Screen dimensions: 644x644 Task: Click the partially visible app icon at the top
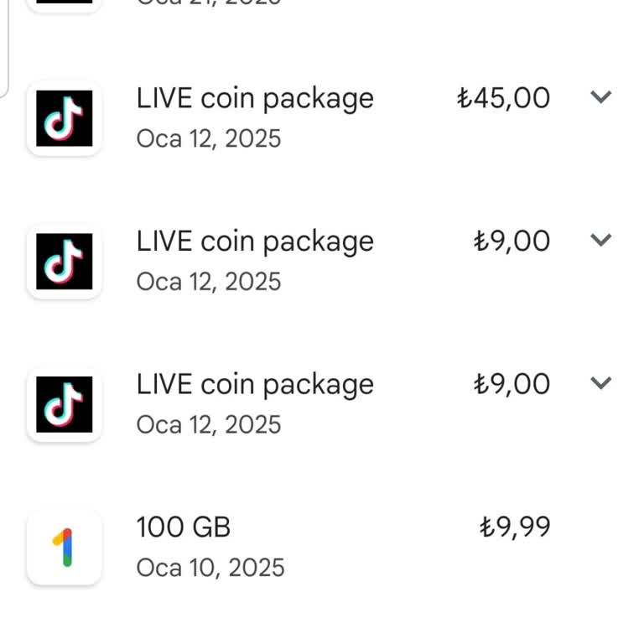(x=65, y=4)
